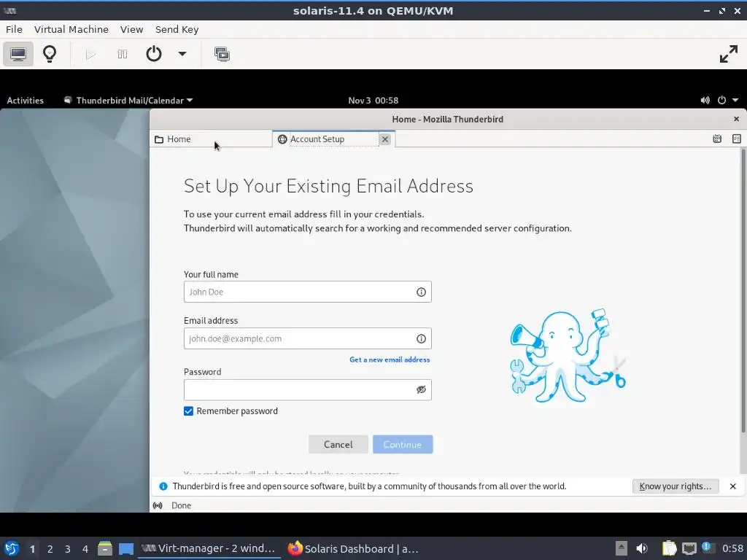The image size is (747, 560).
Task: Show the graphical console view
Action: tap(18, 54)
